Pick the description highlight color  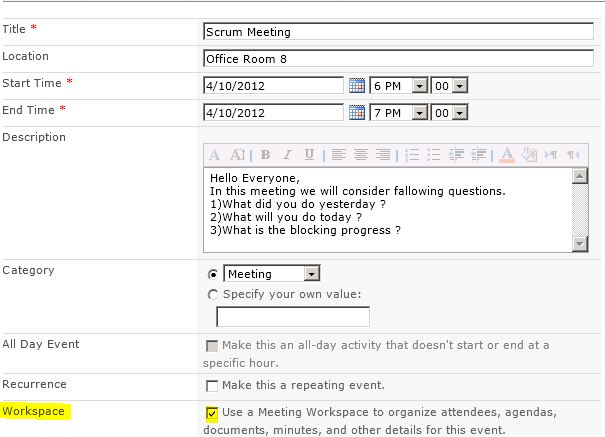point(529,155)
